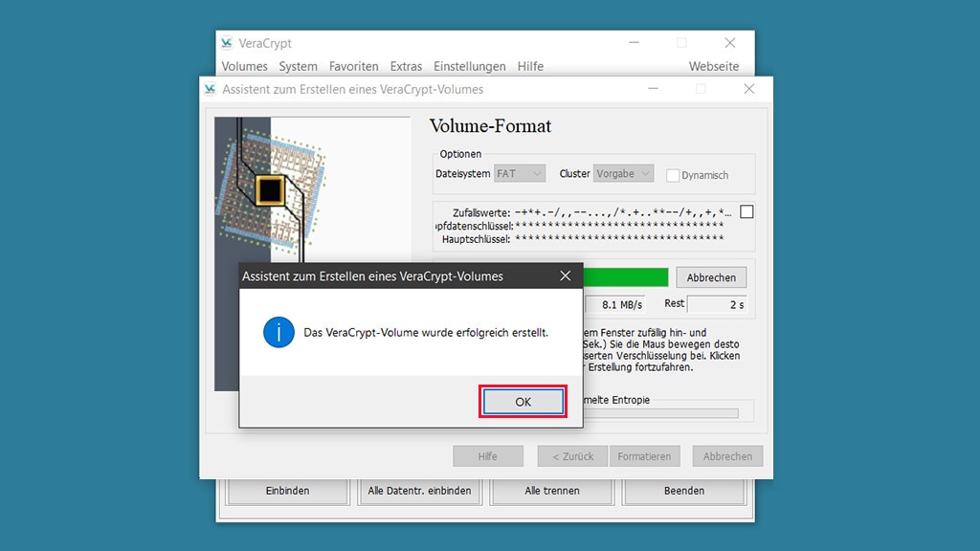Open Hilfe from the wizard footer
The width and height of the screenshot is (980, 551).
[488, 455]
